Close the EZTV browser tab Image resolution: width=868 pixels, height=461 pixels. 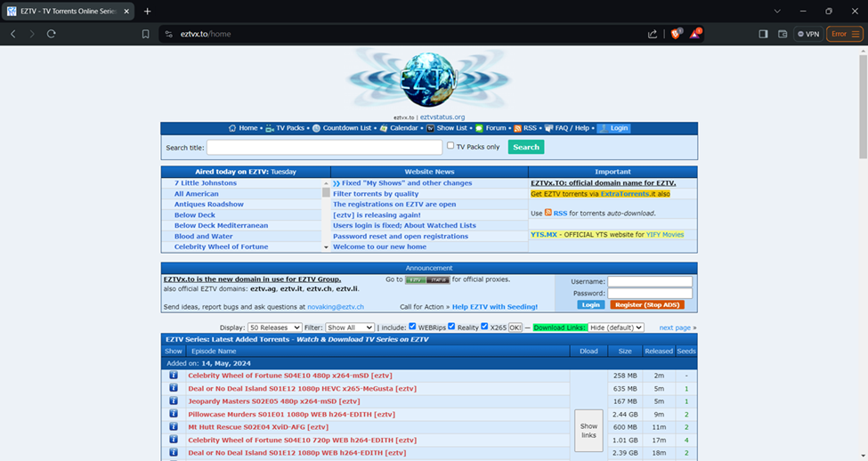(126, 11)
